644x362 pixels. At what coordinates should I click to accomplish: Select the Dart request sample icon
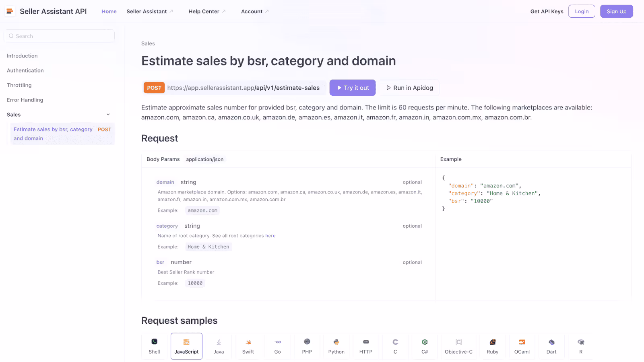click(551, 342)
